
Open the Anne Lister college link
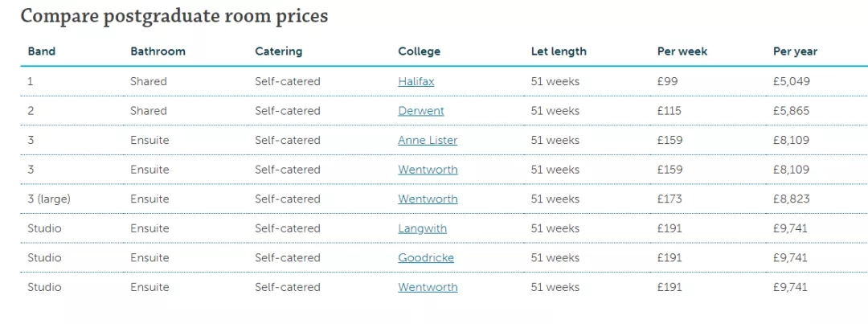(x=428, y=140)
